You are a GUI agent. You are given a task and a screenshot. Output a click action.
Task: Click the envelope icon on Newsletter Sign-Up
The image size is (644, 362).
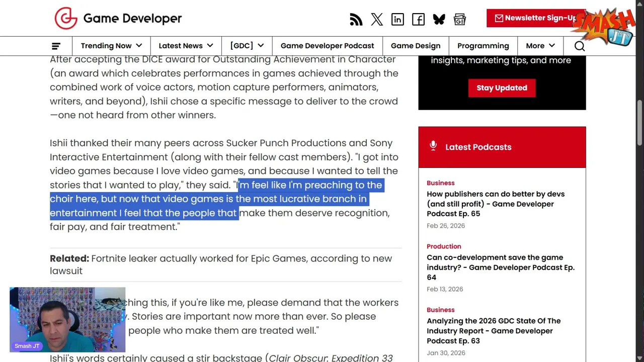(499, 18)
